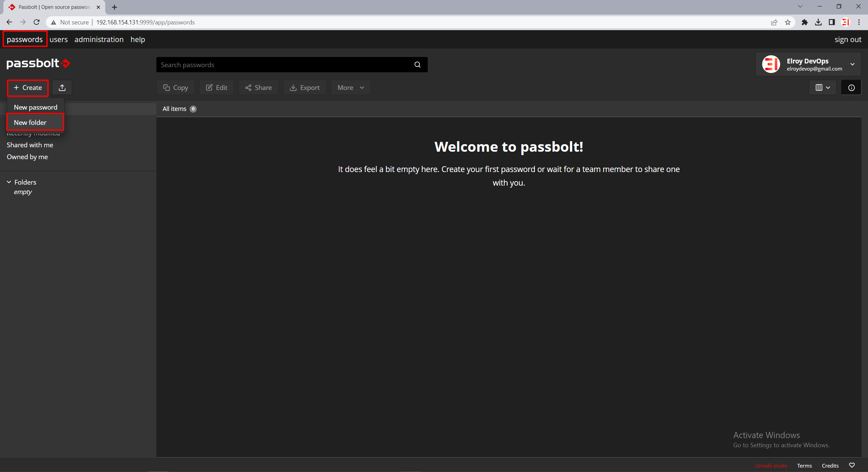Close the Passbolt browser tab

point(98,7)
